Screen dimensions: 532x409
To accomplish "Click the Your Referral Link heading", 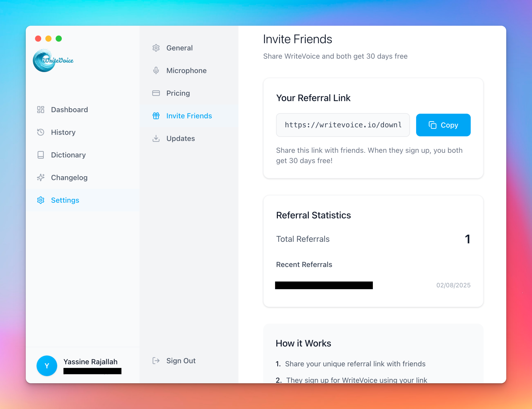I will tap(313, 98).
